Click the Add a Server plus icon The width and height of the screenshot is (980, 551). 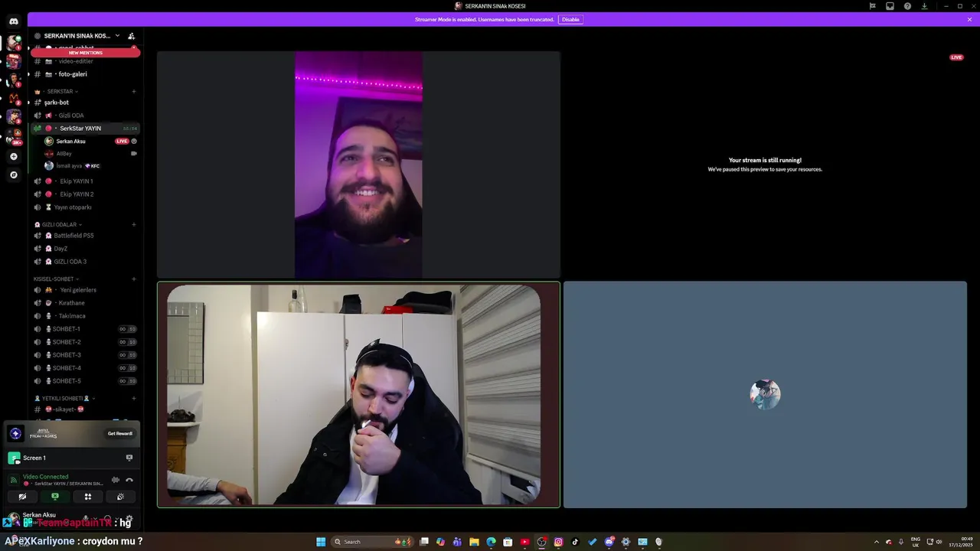pos(13,157)
